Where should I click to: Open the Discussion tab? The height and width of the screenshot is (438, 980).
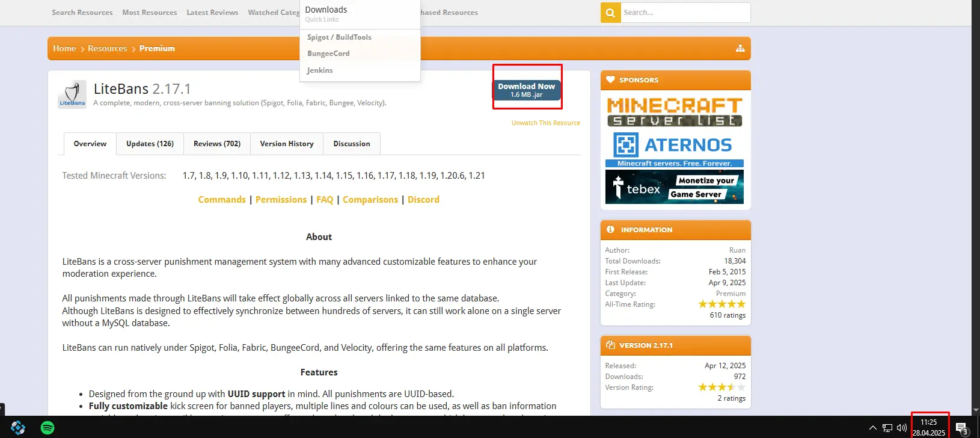click(x=352, y=144)
